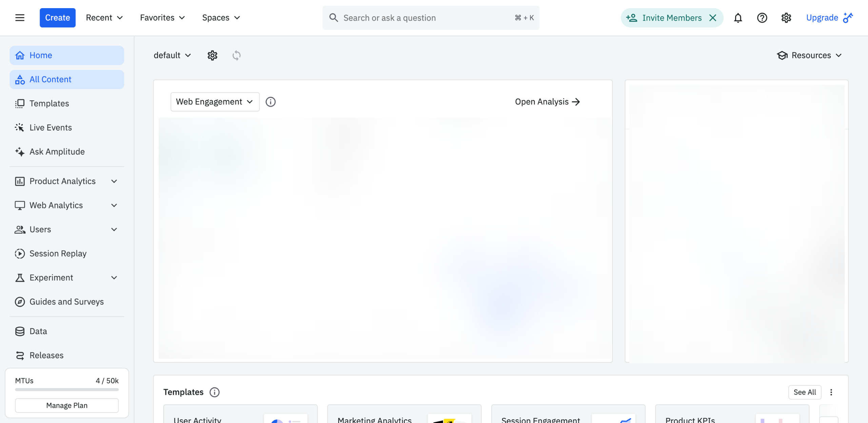Open the Web Engagement dropdown
The image size is (868, 423).
(215, 102)
